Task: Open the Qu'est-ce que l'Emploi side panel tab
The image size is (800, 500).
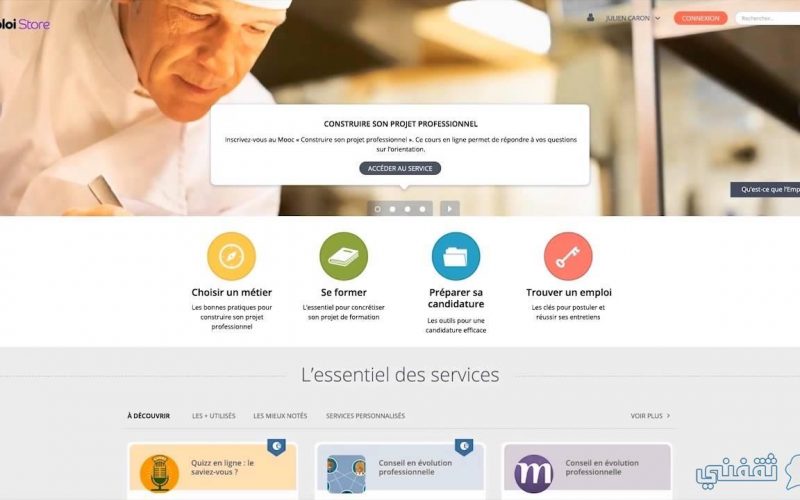Action: coord(765,189)
